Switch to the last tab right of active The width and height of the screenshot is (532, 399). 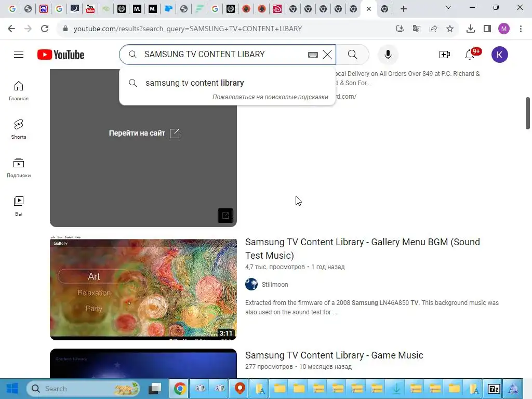coord(384,9)
